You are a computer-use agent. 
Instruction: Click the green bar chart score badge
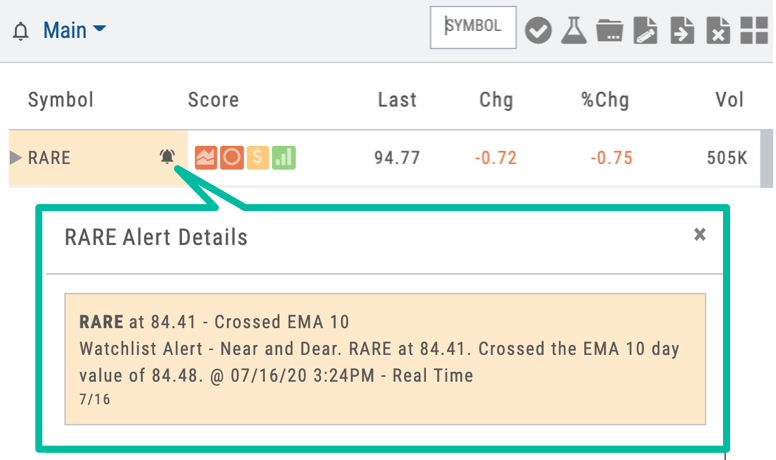coord(284,157)
